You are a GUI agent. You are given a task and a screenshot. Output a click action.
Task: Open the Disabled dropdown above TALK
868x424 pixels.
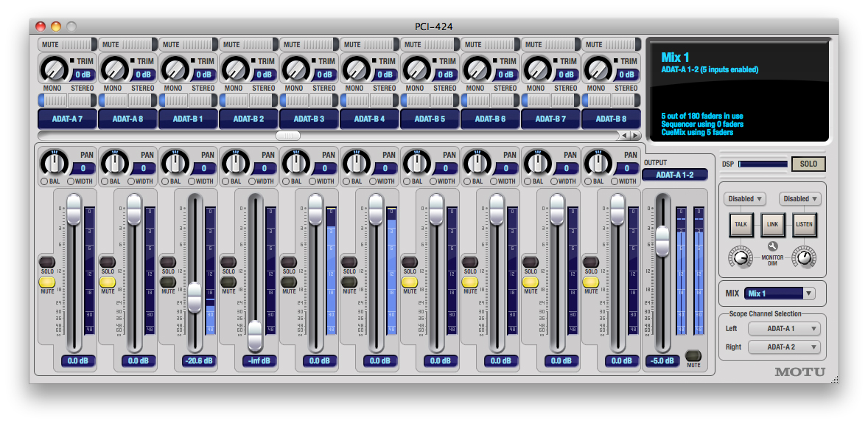pyautogui.click(x=744, y=198)
